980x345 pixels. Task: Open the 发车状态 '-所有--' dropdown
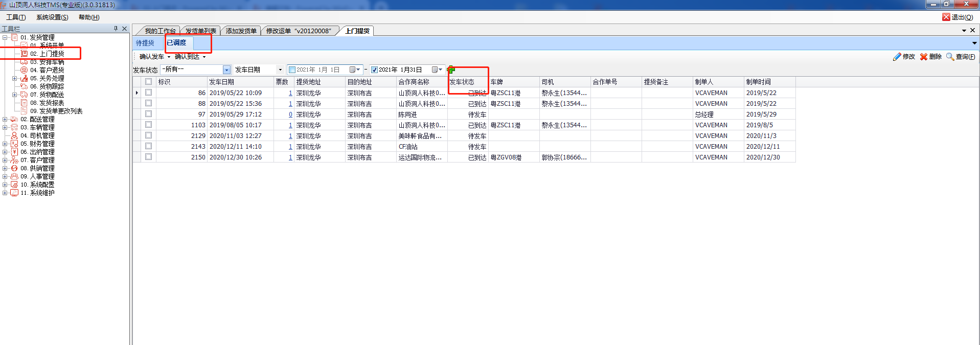coord(226,70)
